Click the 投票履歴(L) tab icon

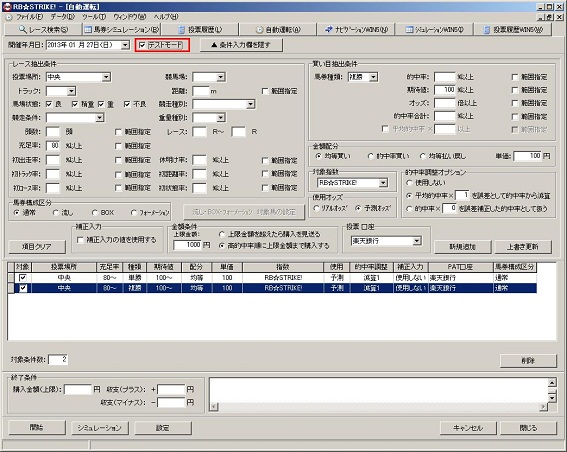click(182, 30)
